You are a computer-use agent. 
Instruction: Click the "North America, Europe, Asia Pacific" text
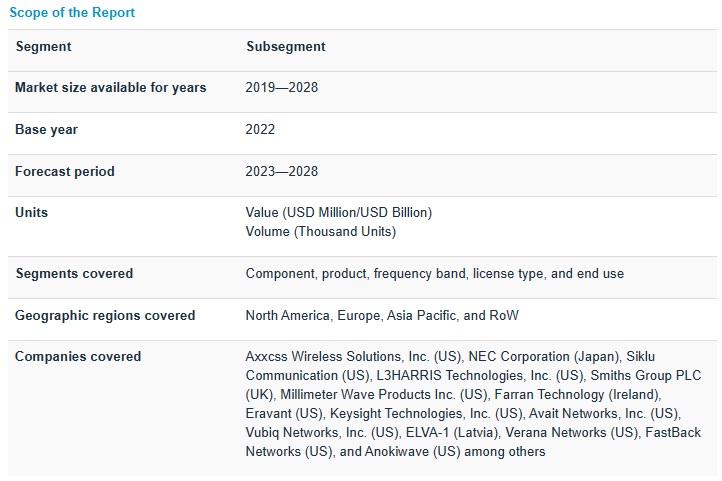pyautogui.click(x=351, y=316)
